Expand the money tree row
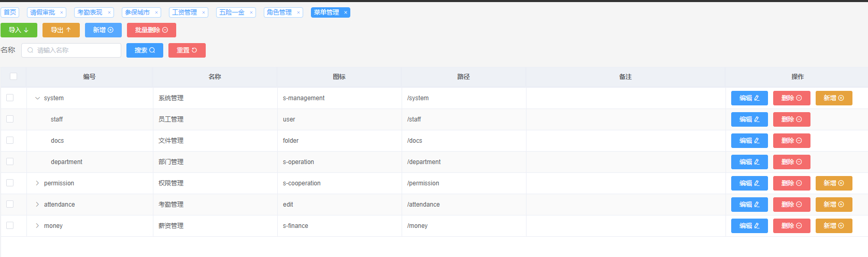 [x=37, y=226]
